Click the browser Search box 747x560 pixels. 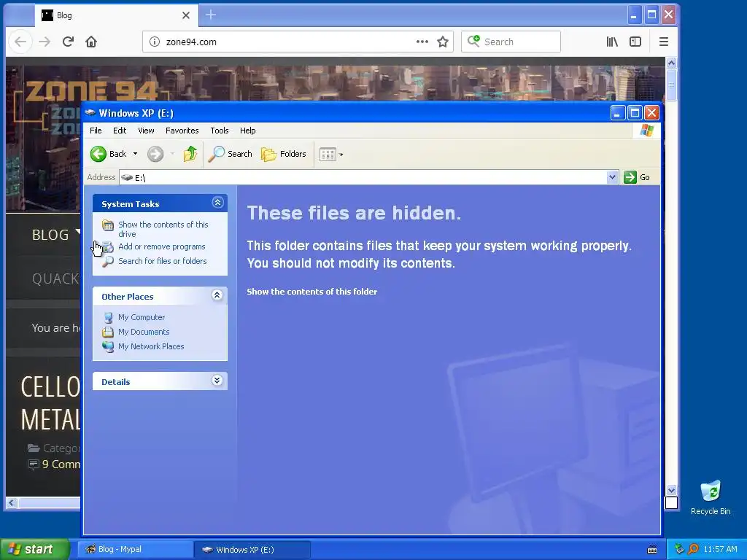point(511,42)
